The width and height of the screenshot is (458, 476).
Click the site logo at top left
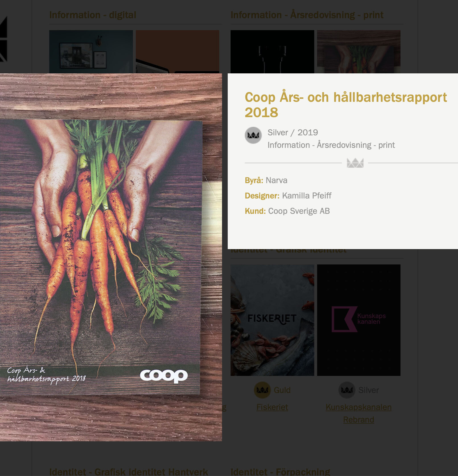point(3,39)
